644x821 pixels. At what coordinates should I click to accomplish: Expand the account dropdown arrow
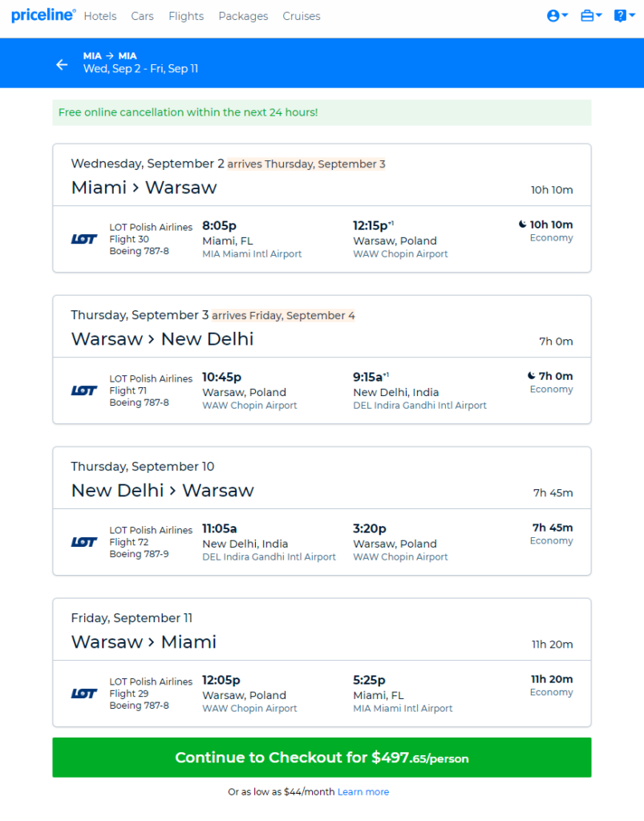tap(565, 16)
